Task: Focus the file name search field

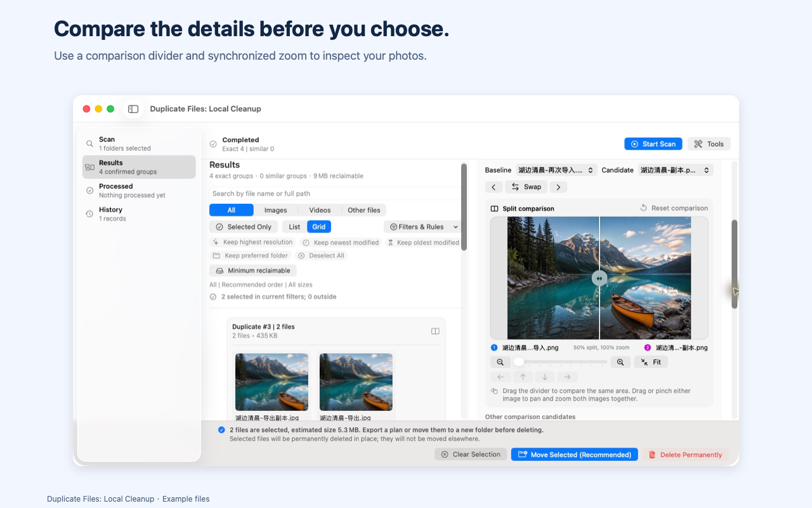Action: (x=335, y=194)
